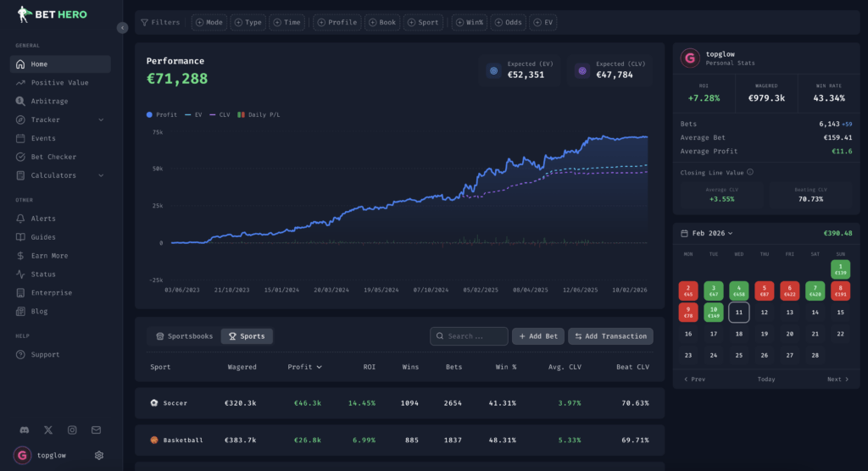Open Discord icon in sidebar footer
The width and height of the screenshot is (868, 471).
pos(23,430)
